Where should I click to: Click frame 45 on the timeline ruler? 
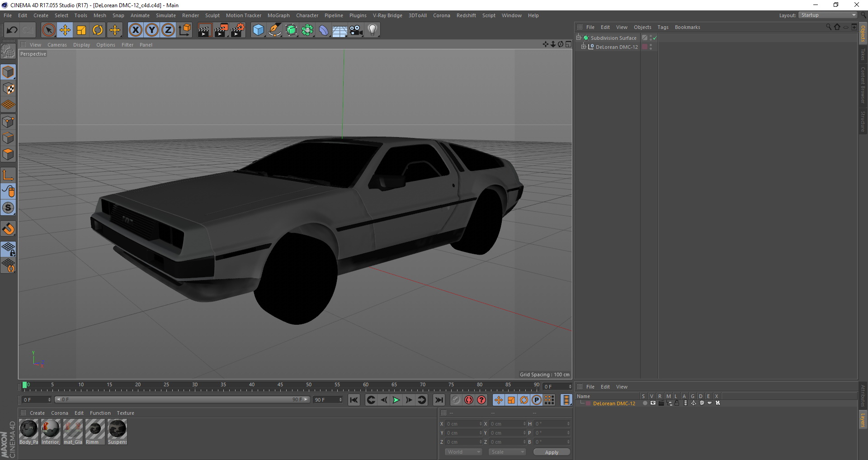(x=280, y=386)
